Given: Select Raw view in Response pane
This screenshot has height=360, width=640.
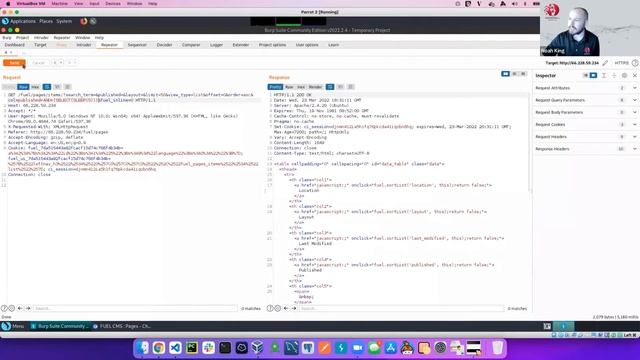Looking at the screenshot, I should (289, 87).
